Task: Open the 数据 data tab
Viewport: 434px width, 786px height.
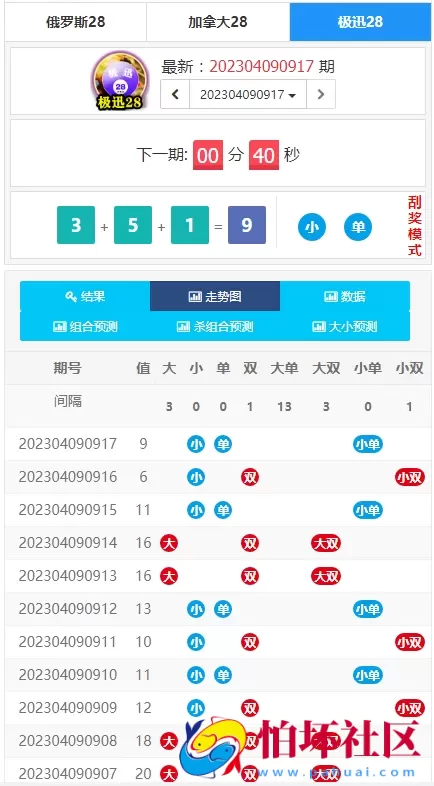Action: 345,296
